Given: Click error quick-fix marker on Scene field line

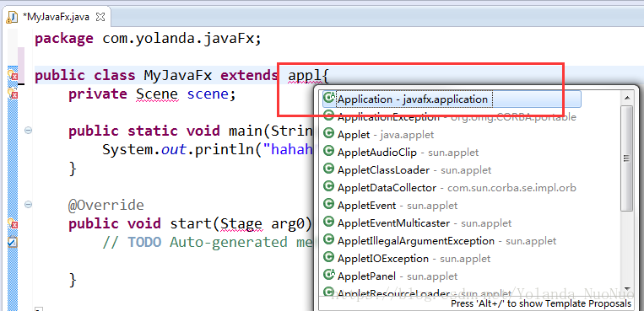Looking at the screenshot, I should click(x=13, y=94).
